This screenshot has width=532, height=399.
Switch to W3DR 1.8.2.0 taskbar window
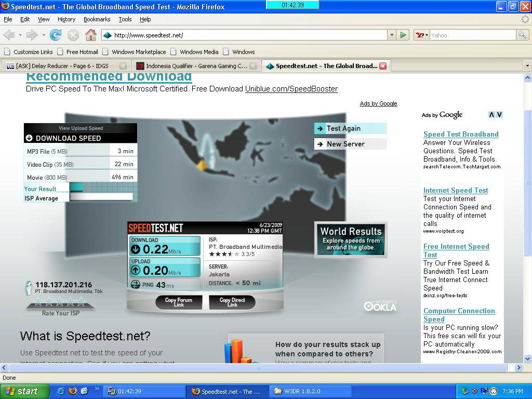click(x=311, y=391)
